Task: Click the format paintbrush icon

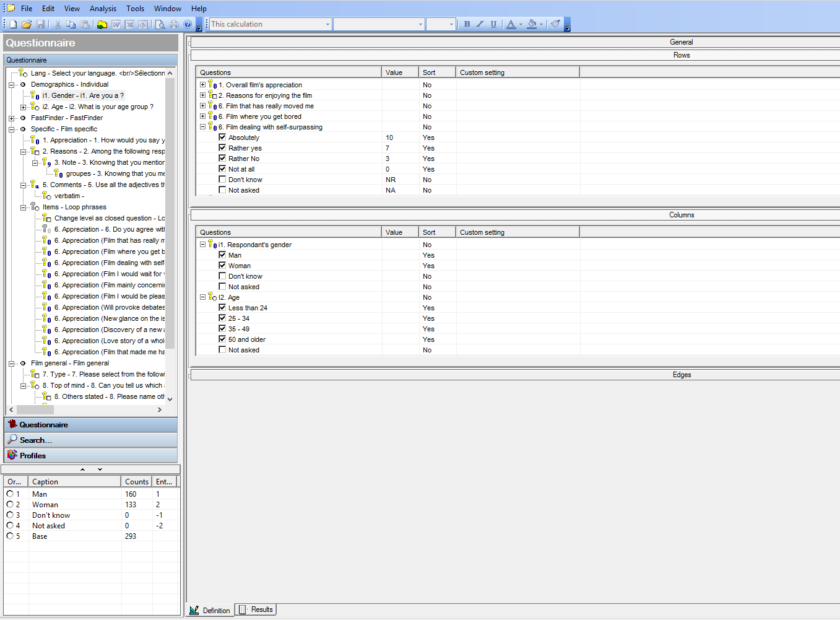Action: [555, 24]
